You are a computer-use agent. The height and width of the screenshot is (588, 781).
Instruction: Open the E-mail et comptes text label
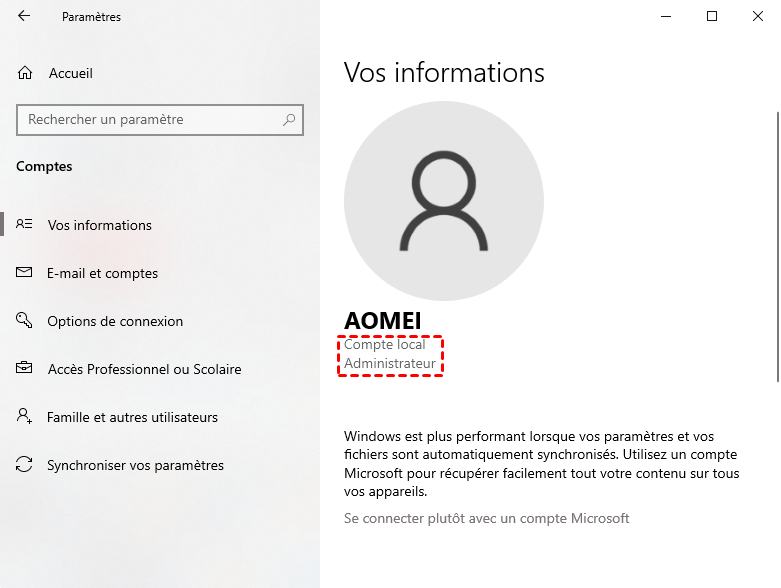[x=103, y=273]
